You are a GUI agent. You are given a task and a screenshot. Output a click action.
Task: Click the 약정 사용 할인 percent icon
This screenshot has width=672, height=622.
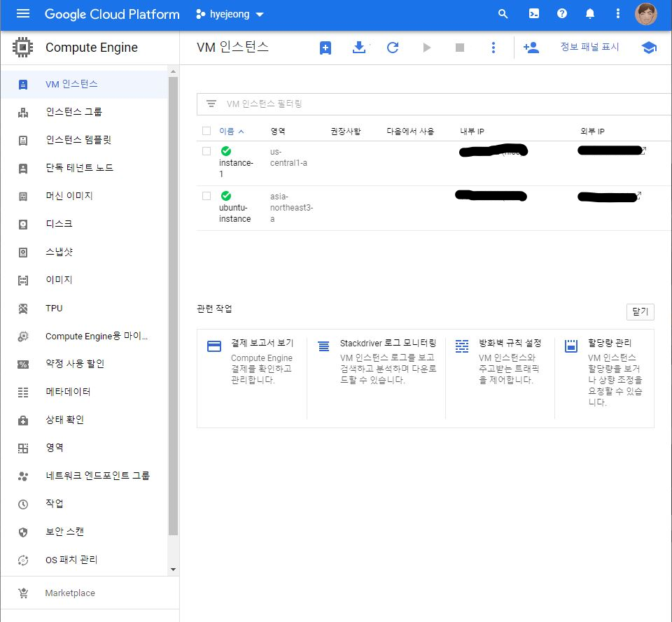point(23,365)
